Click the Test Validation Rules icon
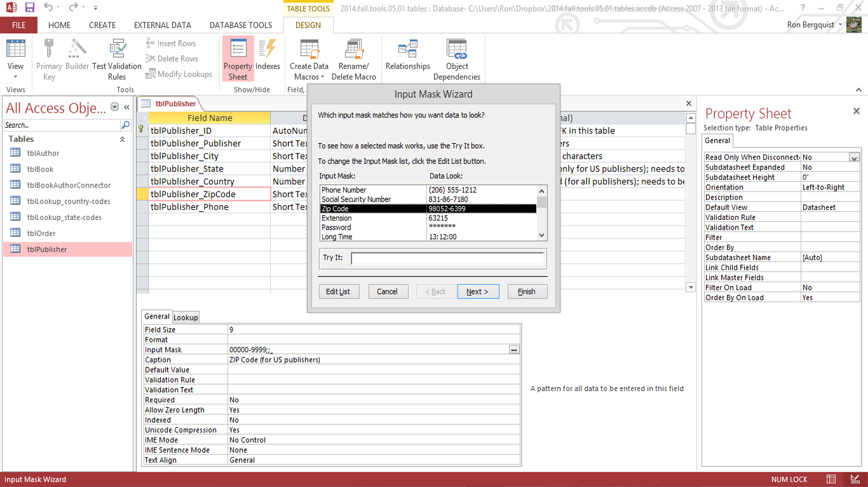The image size is (868, 487). pyautogui.click(x=117, y=58)
